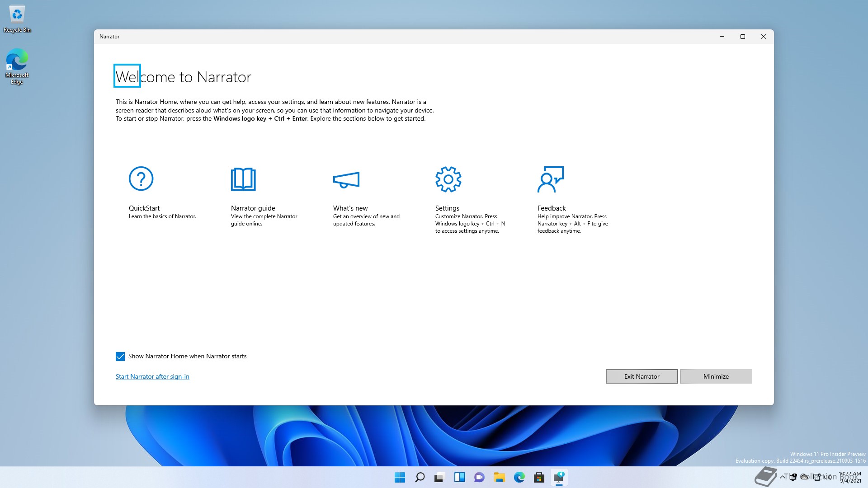Open Task View on the taskbar
The height and width of the screenshot is (488, 868).
[x=439, y=477]
